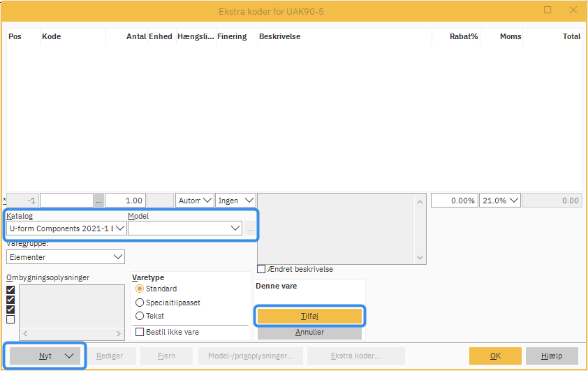Click the Beskrivelse column header
This screenshot has width=588, height=371.
click(x=279, y=36)
